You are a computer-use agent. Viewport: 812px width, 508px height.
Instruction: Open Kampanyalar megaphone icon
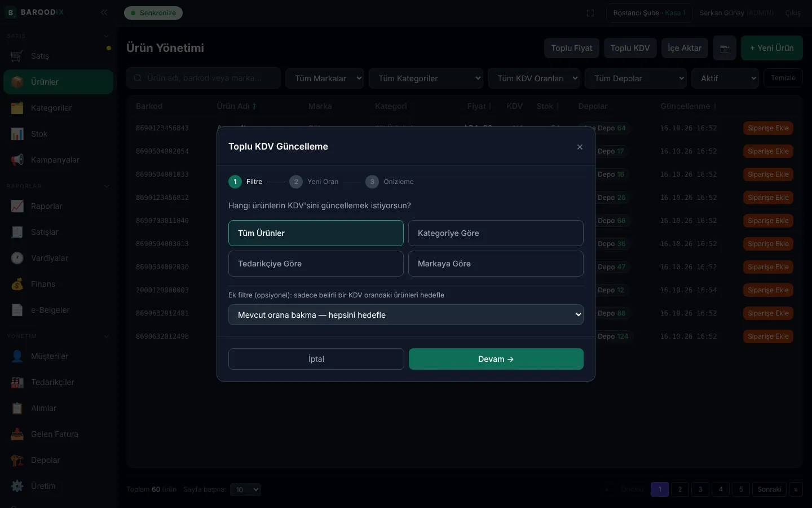[x=17, y=160]
